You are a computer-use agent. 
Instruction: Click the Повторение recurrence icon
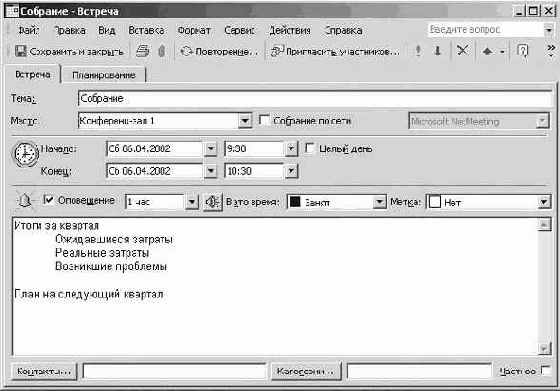click(x=186, y=51)
